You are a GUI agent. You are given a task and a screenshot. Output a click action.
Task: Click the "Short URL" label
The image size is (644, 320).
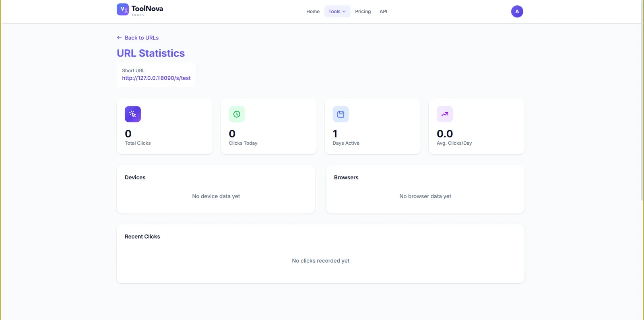[133, 71]
